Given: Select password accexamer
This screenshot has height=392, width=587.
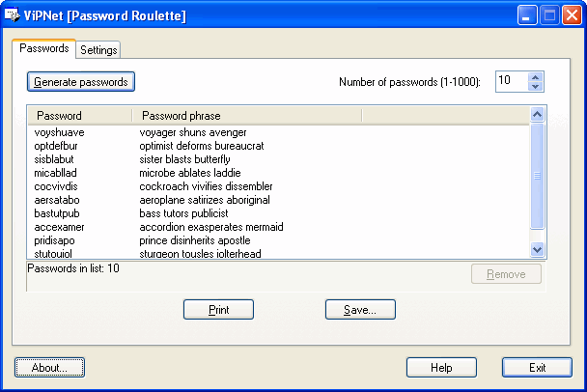Looking at the screenshot, I should (59, 227).
